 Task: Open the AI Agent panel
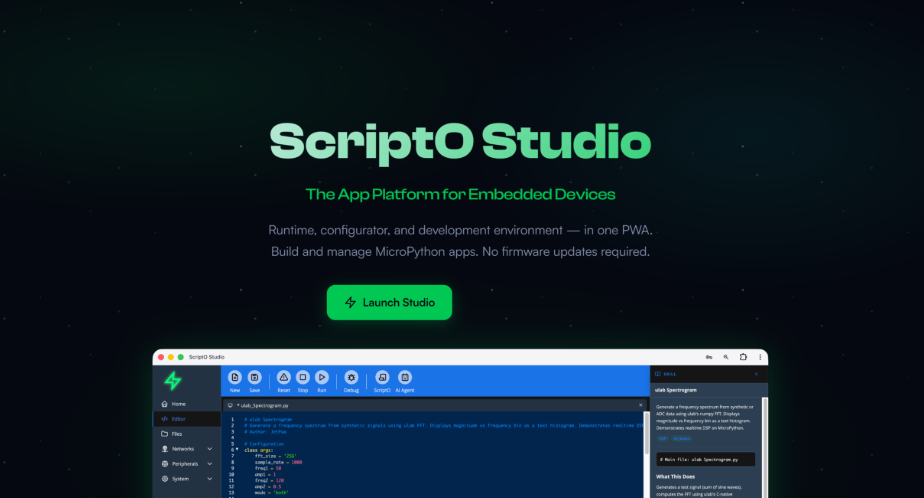click(x=405, y=377)
